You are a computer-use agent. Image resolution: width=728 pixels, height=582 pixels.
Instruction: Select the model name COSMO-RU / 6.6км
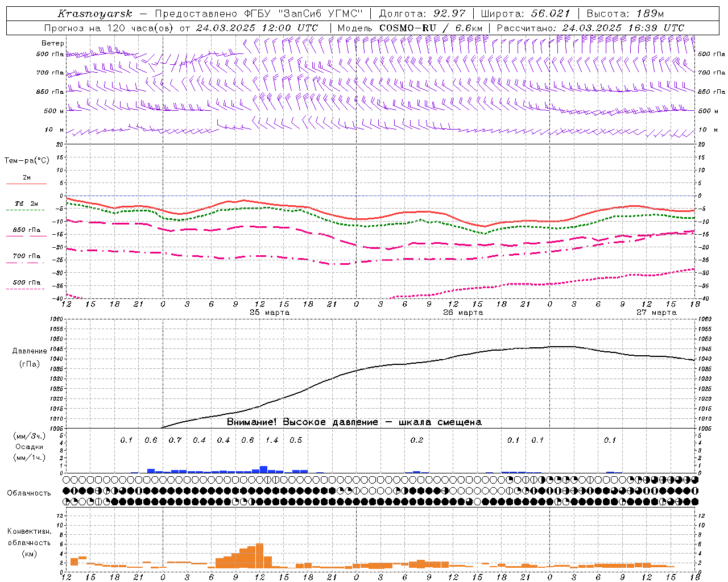431,28
